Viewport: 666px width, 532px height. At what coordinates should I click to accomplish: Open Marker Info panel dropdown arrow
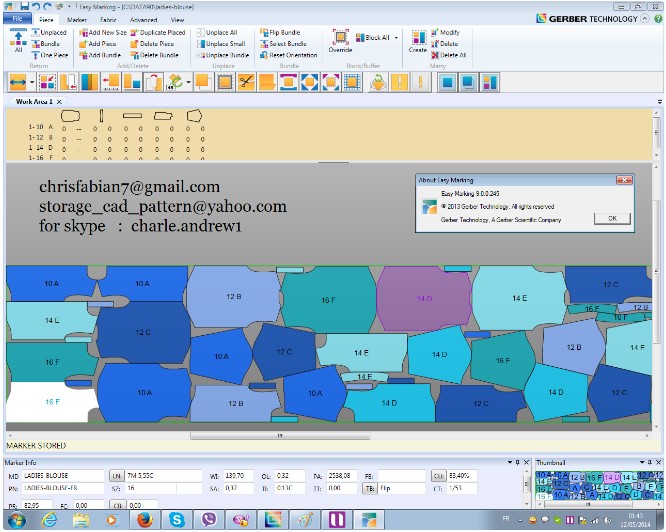point(512,463)
